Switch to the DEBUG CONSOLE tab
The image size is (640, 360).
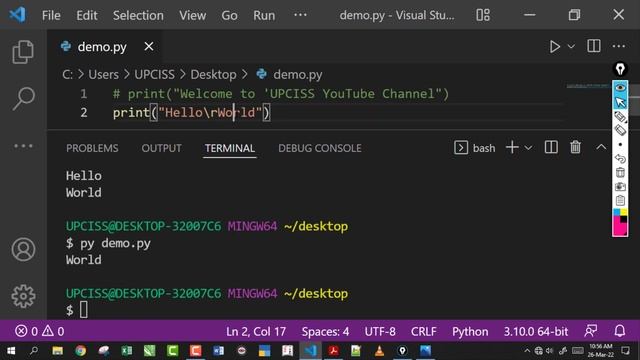tap(320, 148)
